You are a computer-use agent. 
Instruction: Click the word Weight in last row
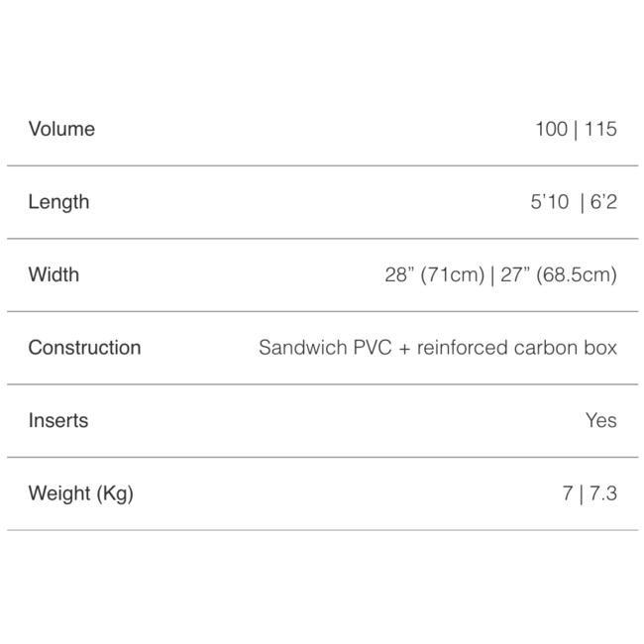click(58, 493)
